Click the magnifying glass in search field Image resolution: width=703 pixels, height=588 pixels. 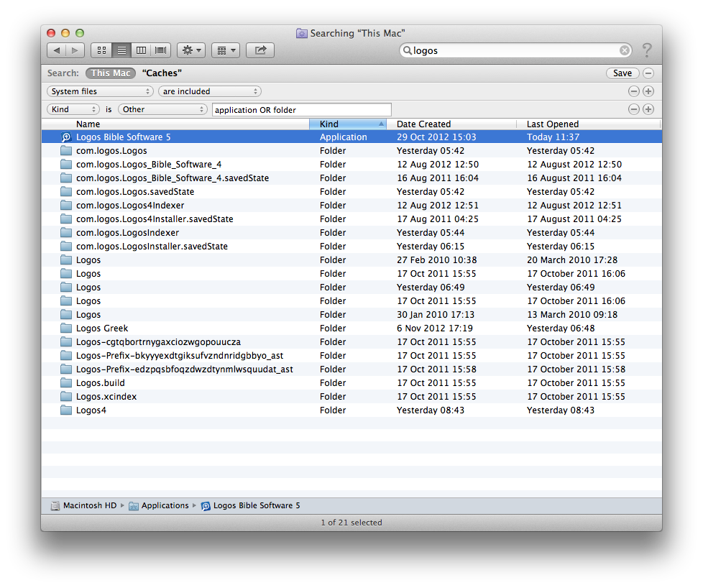coord(407,50)
